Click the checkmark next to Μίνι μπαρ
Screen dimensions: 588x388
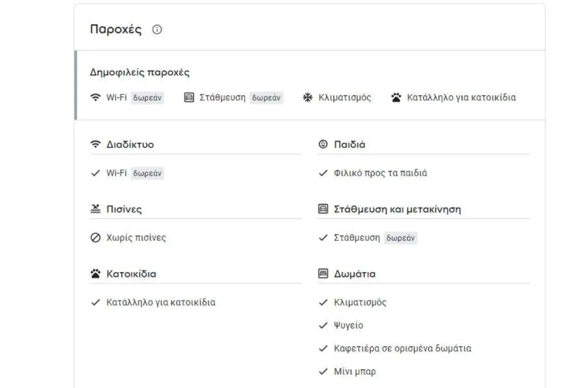(323, 371)
